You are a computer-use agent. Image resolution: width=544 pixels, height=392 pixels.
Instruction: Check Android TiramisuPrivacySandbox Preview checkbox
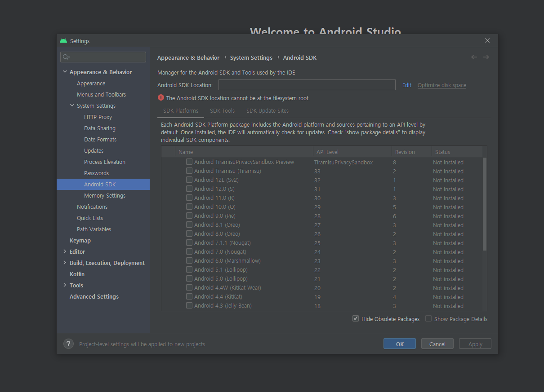189,162
